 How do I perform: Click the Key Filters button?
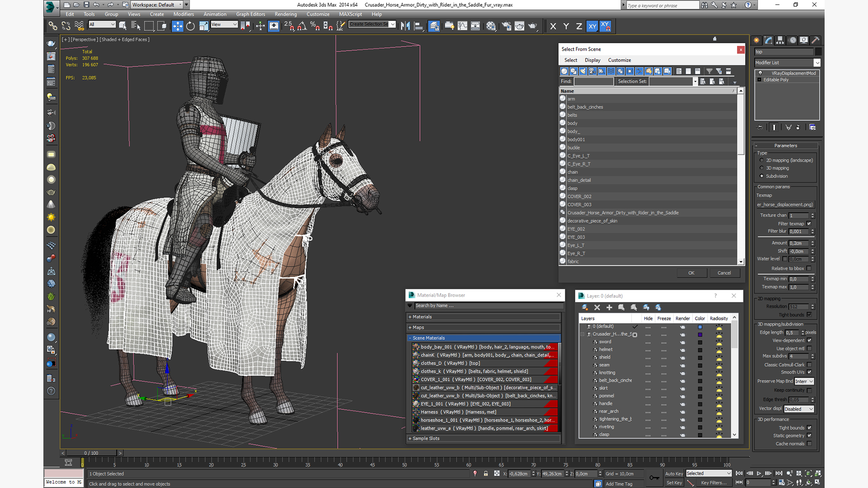[713, 483]
